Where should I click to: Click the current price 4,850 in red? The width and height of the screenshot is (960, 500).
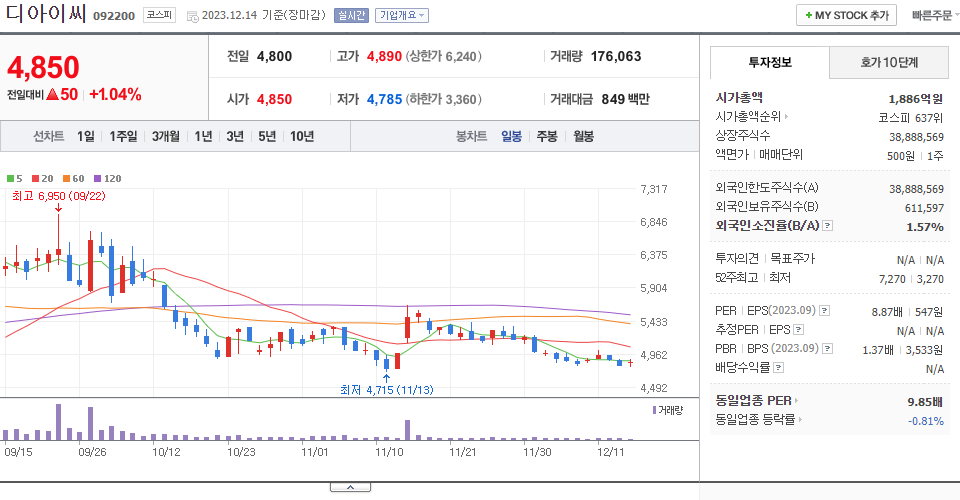(43, 67)
